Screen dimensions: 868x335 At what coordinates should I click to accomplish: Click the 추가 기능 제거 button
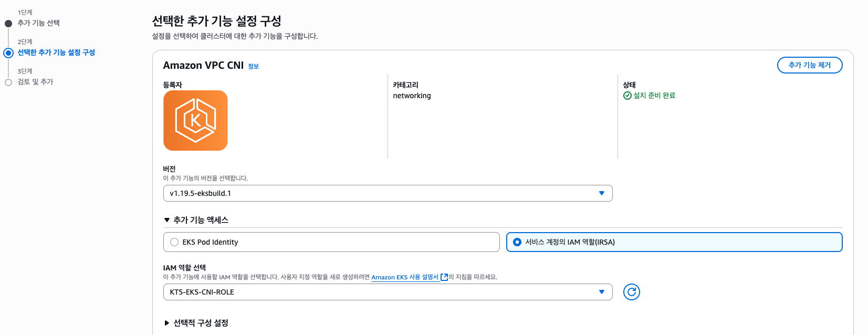pos(809,65)
